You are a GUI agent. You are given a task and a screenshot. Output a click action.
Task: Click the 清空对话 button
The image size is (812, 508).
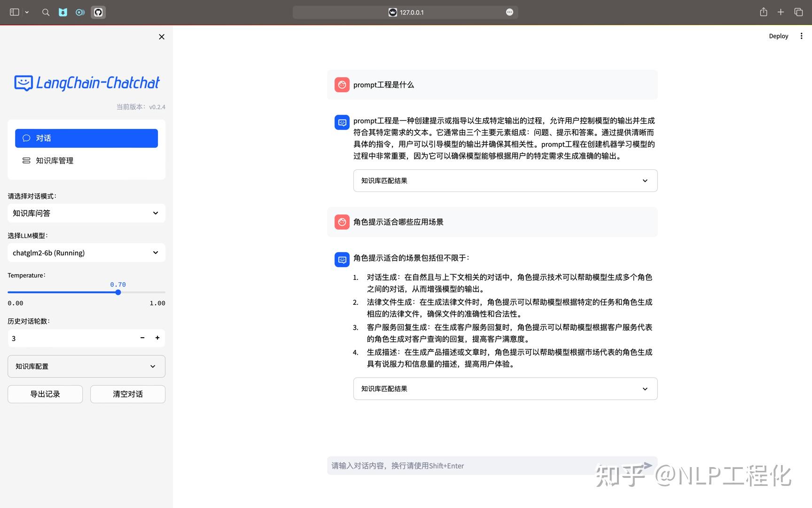click(127, 394)
